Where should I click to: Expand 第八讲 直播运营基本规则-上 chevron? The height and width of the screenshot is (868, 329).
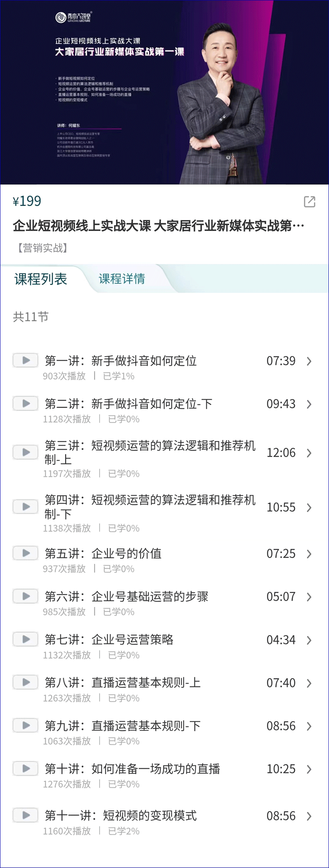[309, 683]
